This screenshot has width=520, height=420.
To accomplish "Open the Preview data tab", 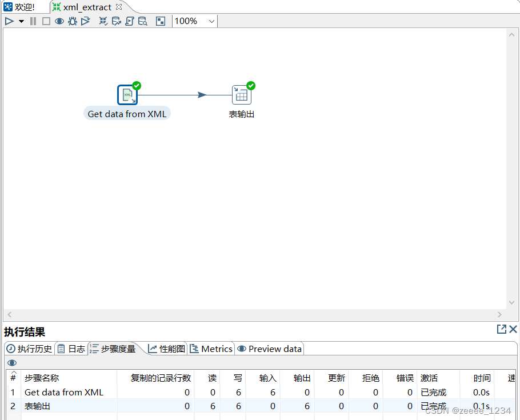I will 269,349.
